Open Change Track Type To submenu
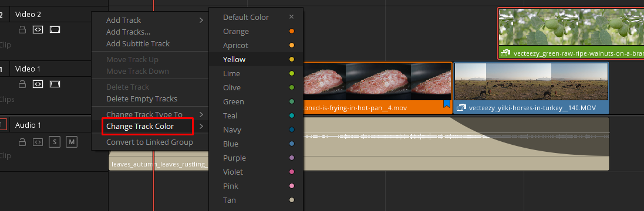644x211 pixels. 150,114
